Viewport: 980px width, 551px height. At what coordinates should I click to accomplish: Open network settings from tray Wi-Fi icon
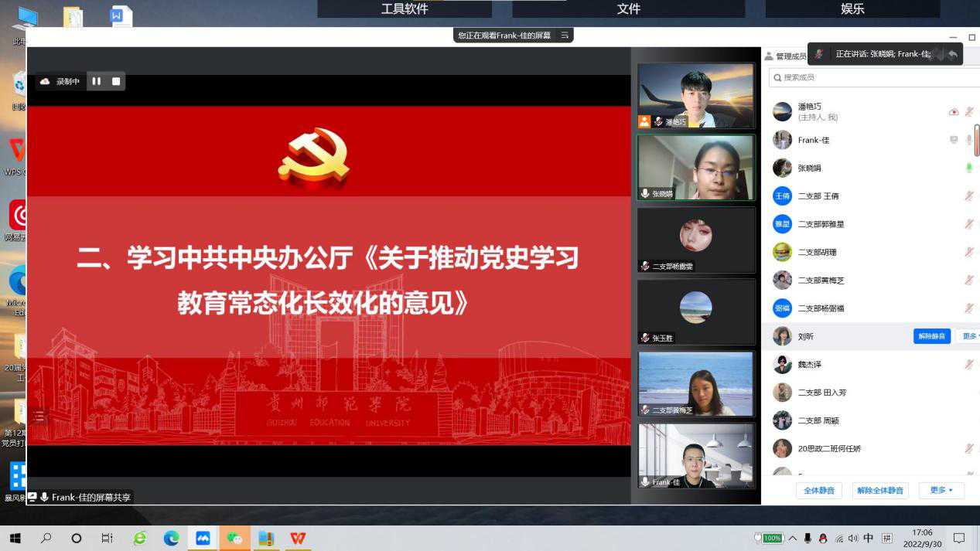839,538
